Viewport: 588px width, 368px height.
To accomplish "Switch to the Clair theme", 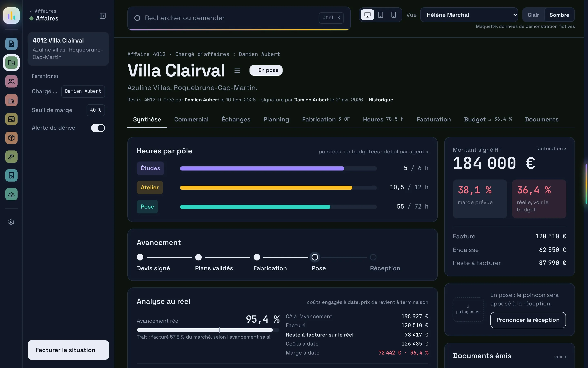I will (533, 15).
